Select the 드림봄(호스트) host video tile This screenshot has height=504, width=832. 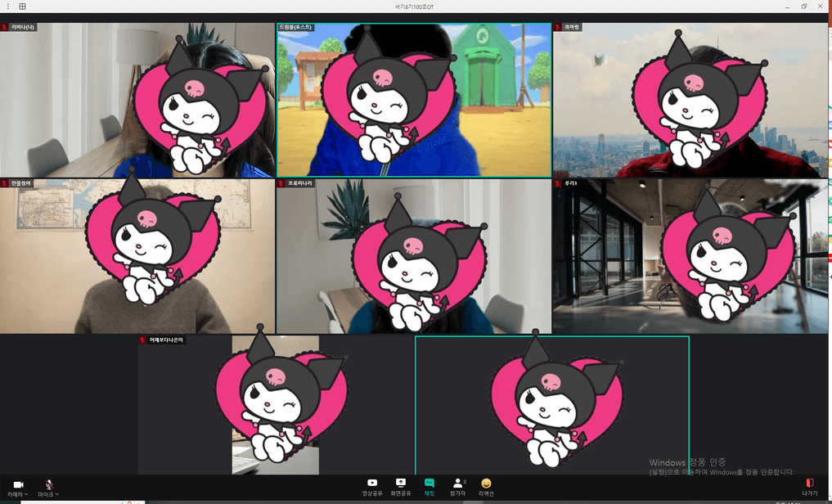[414, 100]
